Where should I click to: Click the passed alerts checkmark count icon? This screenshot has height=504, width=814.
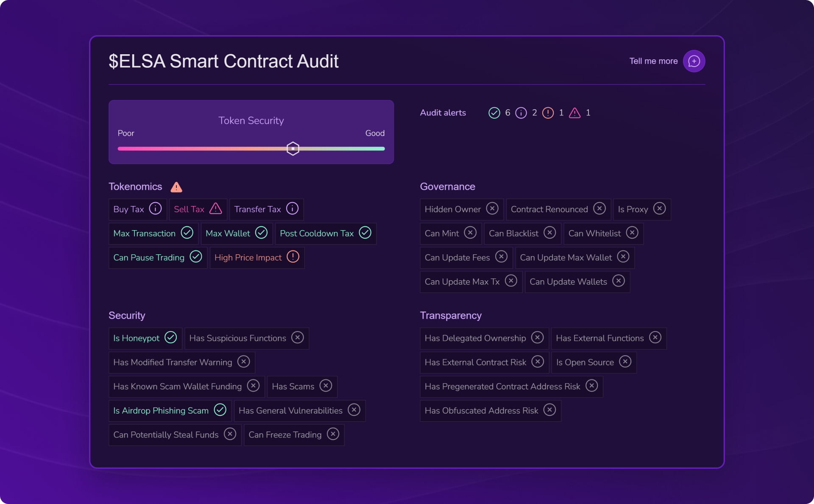click(494, 113)
